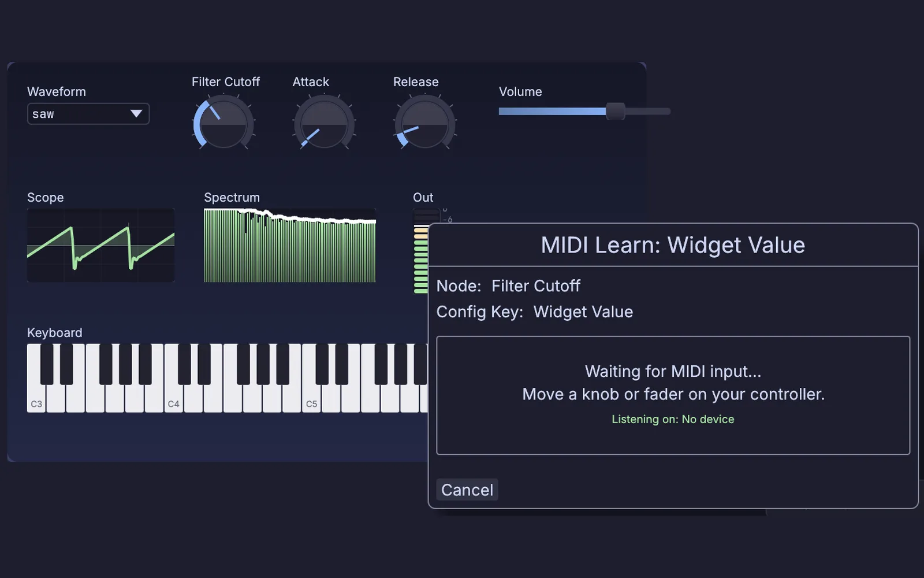Click the 'Config Key: Widget Value' line
Image resolution: width=924 pixels, height=578 pixels.
click(534, 312)
